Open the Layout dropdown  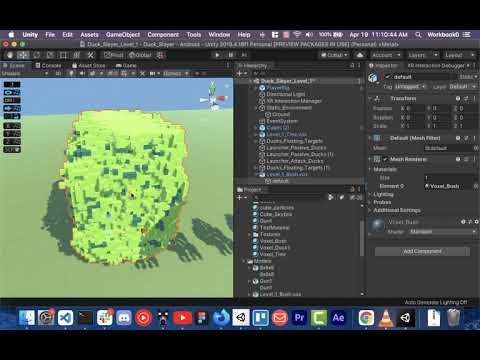(459, 55)
